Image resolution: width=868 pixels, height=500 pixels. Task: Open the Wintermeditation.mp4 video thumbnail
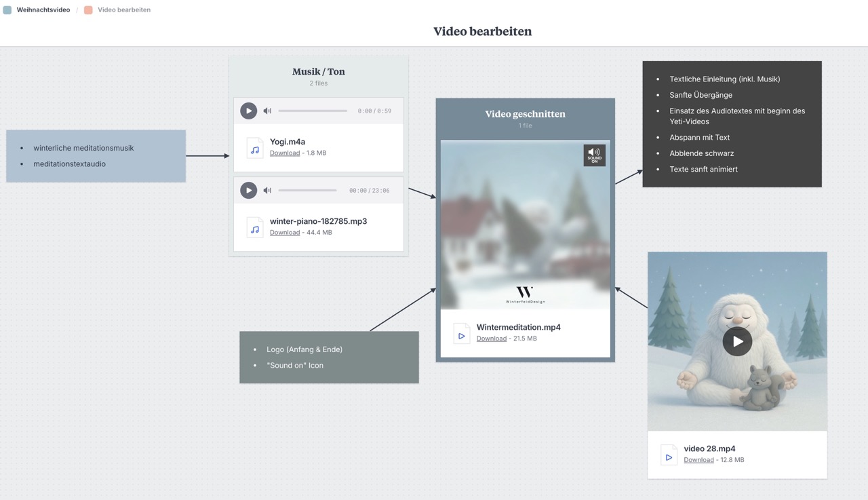pyautogui.click(x=525, y=225)
